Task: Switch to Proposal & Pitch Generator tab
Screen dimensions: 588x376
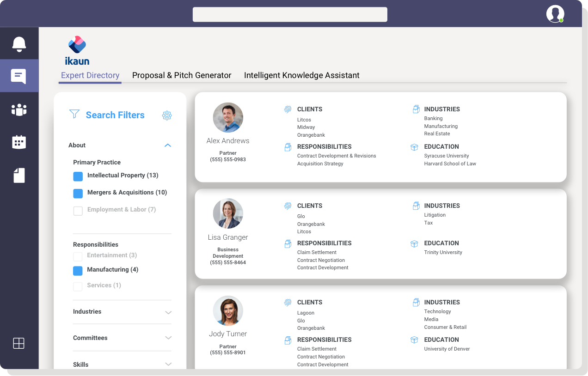Action: pos(182,75)
